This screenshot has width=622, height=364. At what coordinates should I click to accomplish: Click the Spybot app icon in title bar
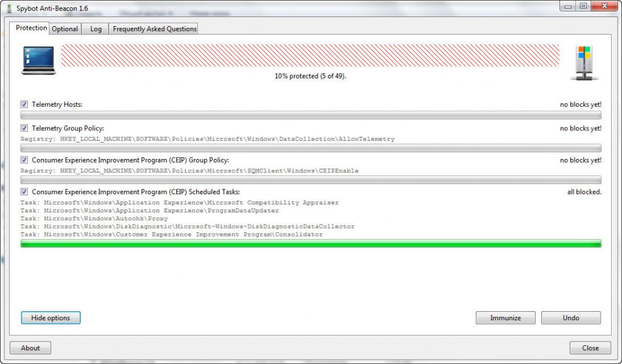click(9, 8)
